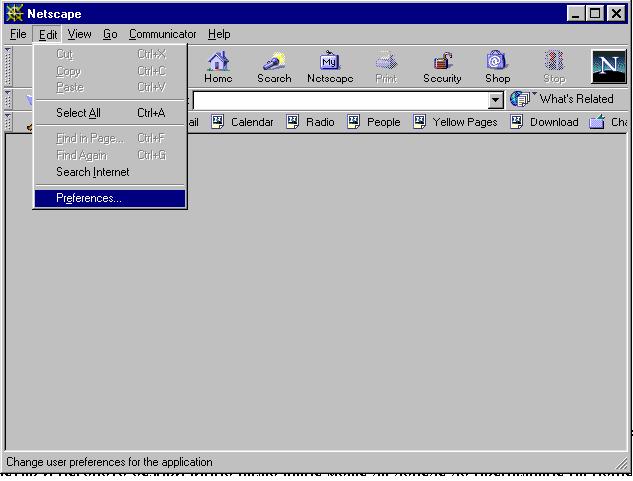Open the Security padlock icon
The height and width of the screenshot is (481, 633).
(442, 61)
